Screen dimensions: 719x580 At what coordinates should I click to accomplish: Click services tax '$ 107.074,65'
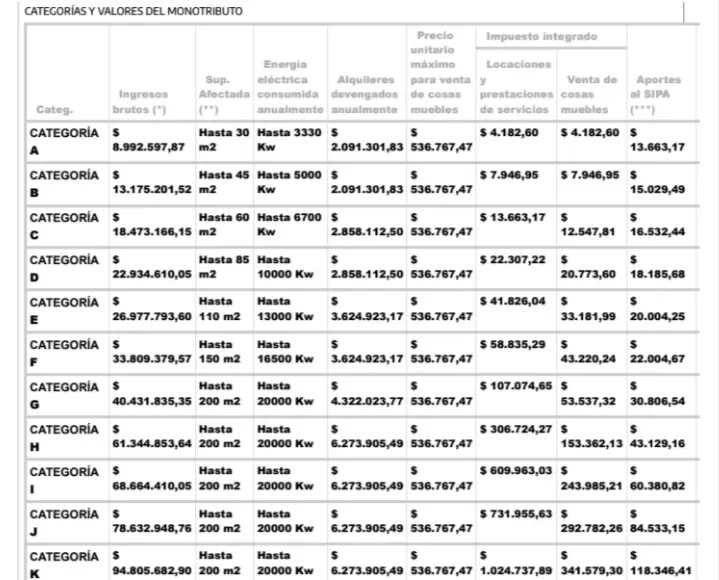click(x=516, y=386)
